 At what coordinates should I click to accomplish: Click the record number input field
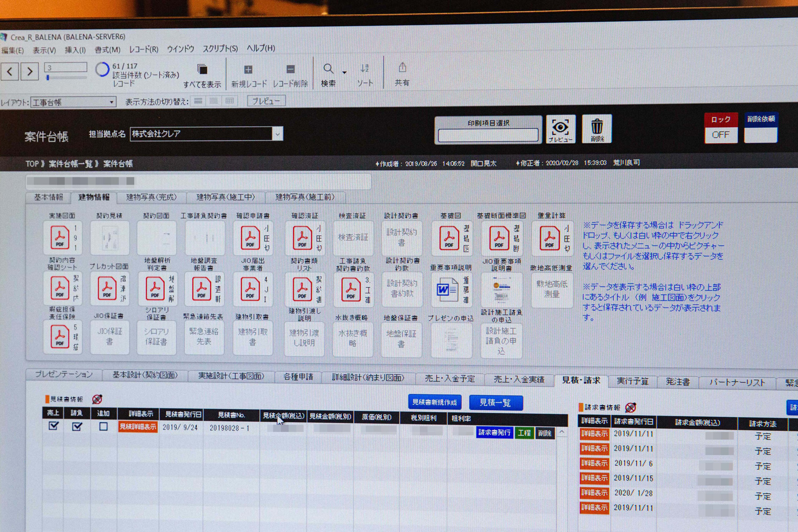(66, 67)
